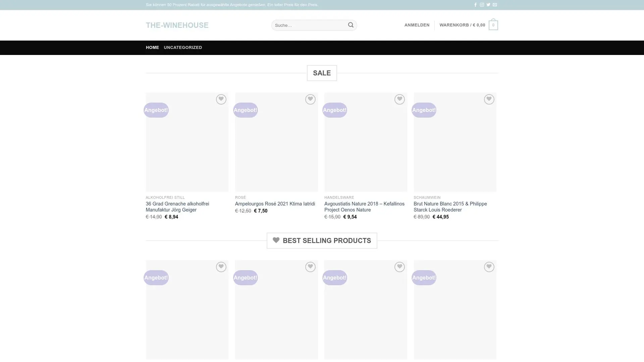Focus the Suche search field

(309, 25)
